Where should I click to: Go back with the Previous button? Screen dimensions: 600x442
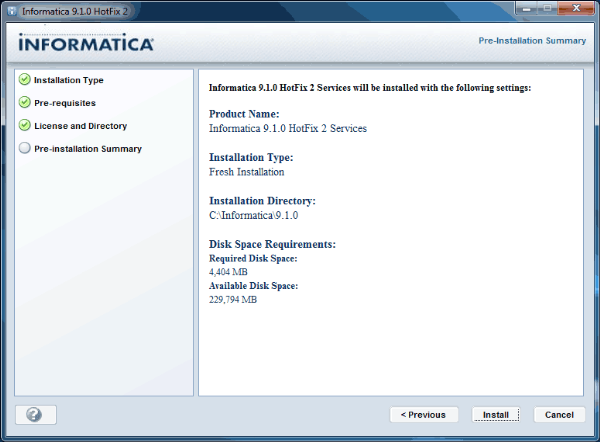tap(424, 414)
